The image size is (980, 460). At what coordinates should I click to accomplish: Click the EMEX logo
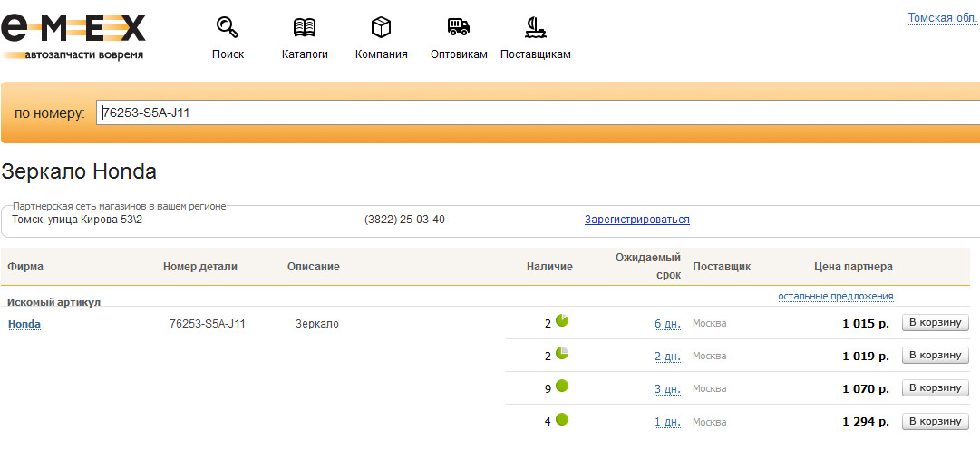pos(73,37)
